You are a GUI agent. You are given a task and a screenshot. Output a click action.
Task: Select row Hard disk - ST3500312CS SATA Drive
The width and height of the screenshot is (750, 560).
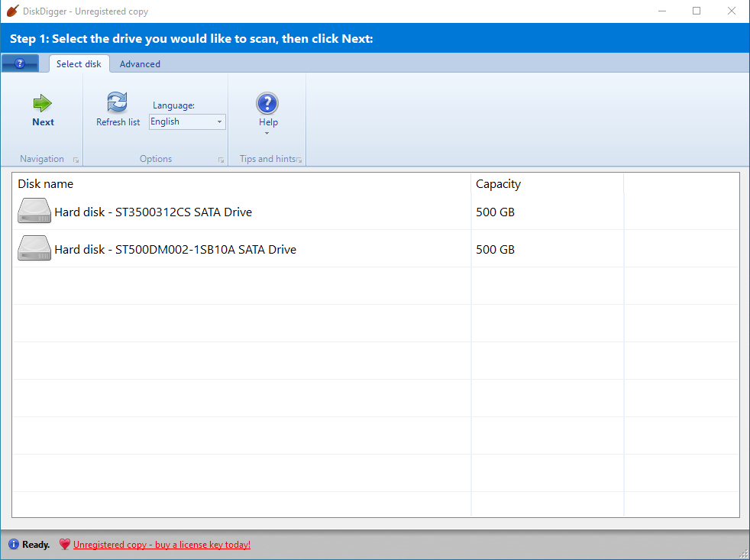[x=376, y=212]
